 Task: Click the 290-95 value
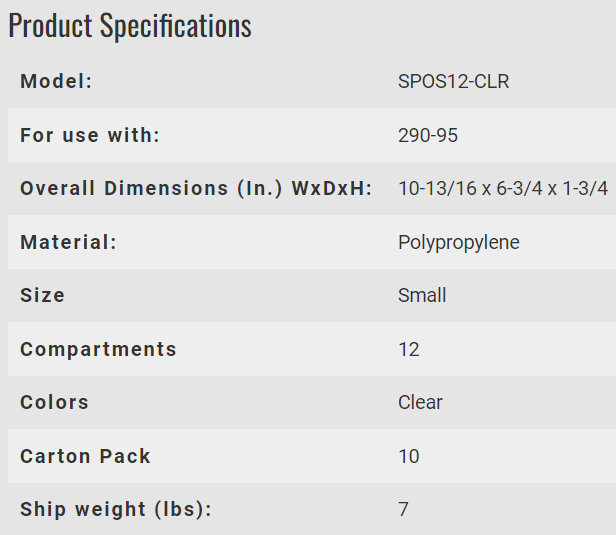[x=428, y=136]
